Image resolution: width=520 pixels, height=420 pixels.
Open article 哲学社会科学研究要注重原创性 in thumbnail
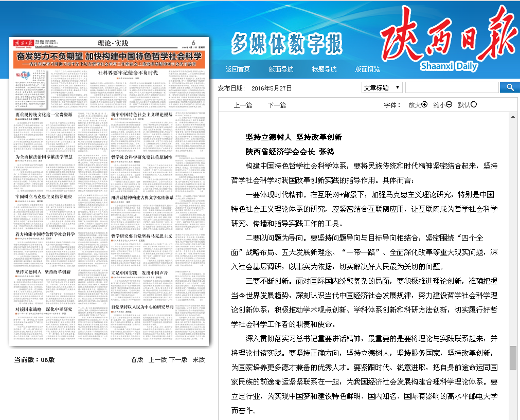(141, 157)
